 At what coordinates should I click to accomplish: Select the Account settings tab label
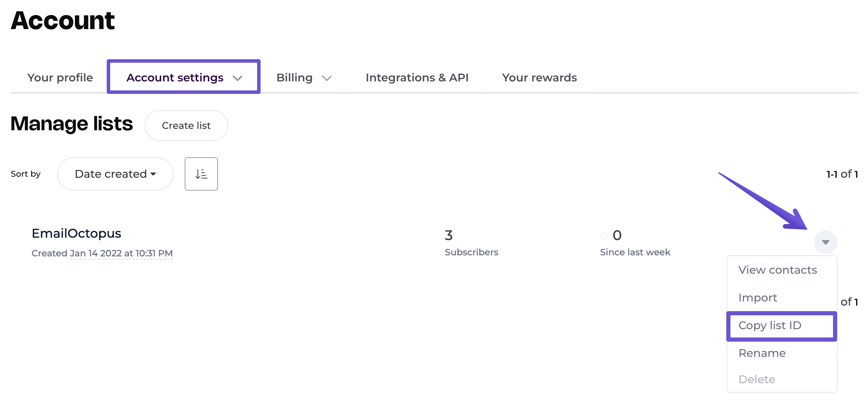click(175, 78)
